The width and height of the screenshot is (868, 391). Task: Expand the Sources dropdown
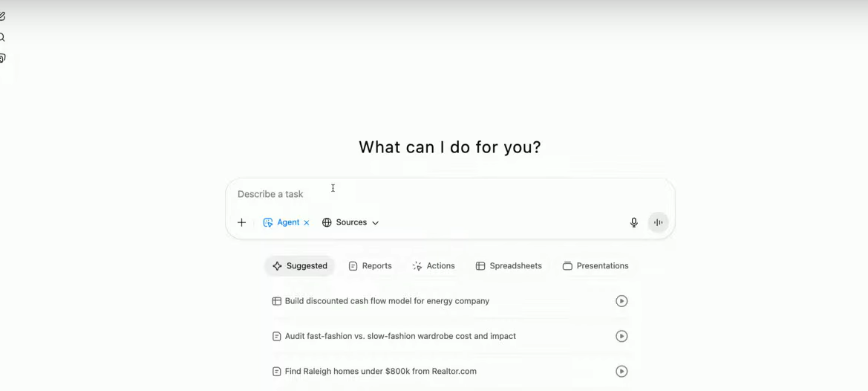click(x=350, y=222)
